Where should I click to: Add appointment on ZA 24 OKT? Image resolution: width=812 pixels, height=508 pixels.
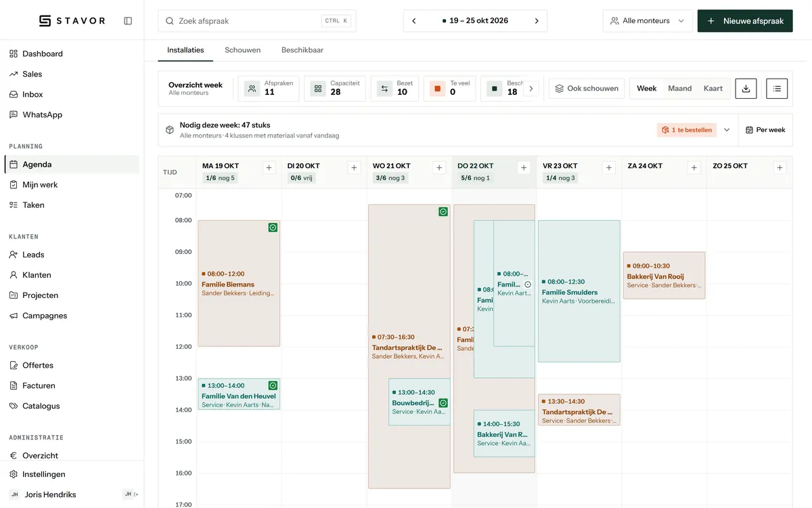[x=694, y=167]
